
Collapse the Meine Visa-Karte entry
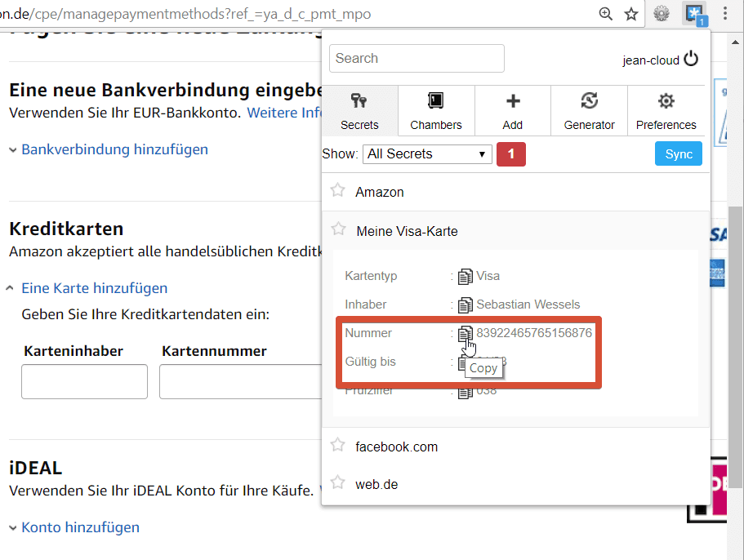click(516, 231)
